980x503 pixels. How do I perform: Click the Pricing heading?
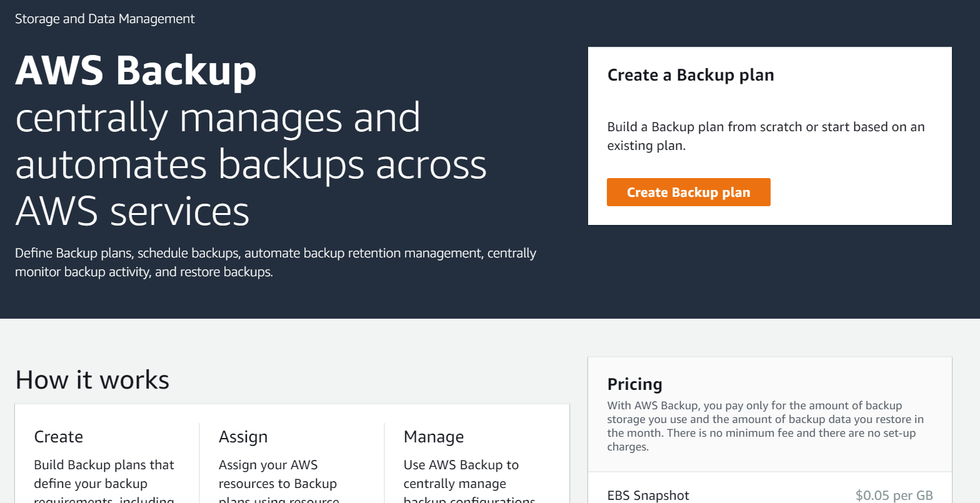pos(634,384)
